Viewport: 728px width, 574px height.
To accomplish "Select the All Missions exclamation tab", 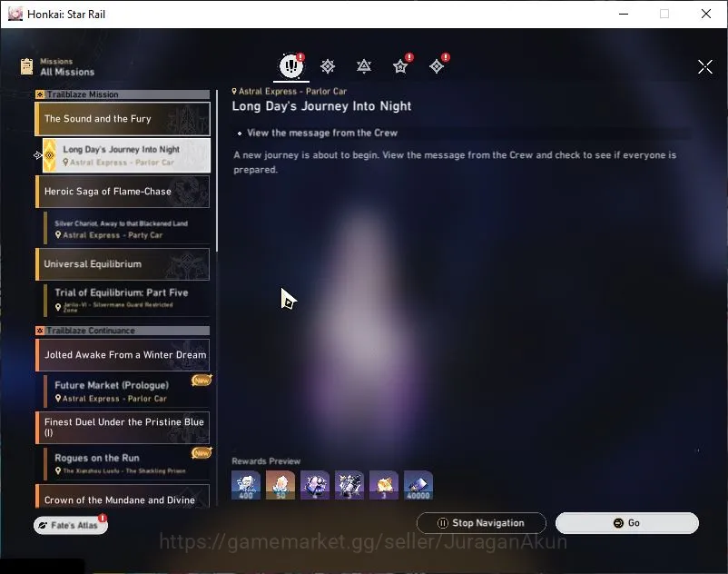I will point(291,66).
